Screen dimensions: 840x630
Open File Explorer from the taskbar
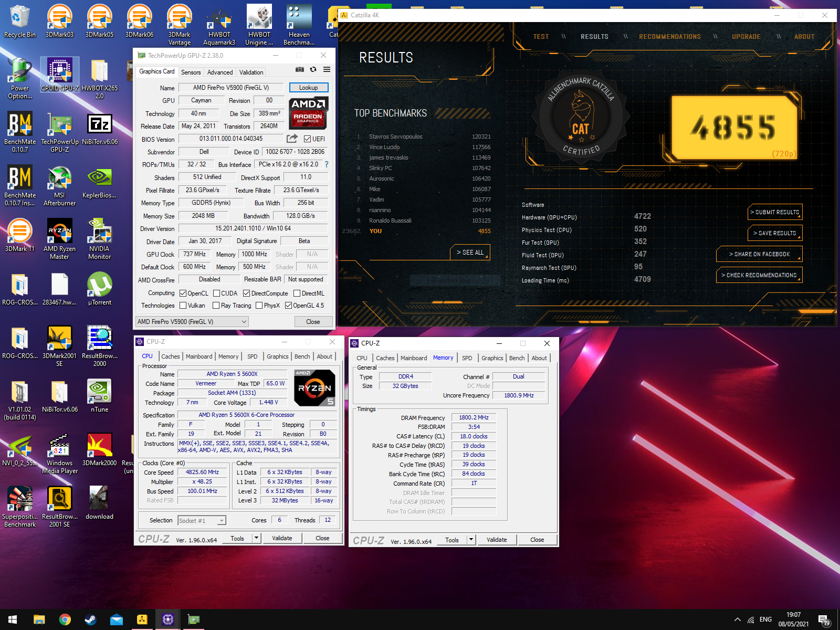pyautogui.click(x=39, y=619)
